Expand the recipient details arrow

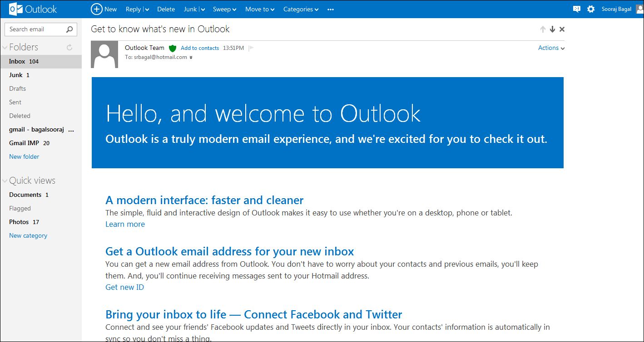point(191,58)
